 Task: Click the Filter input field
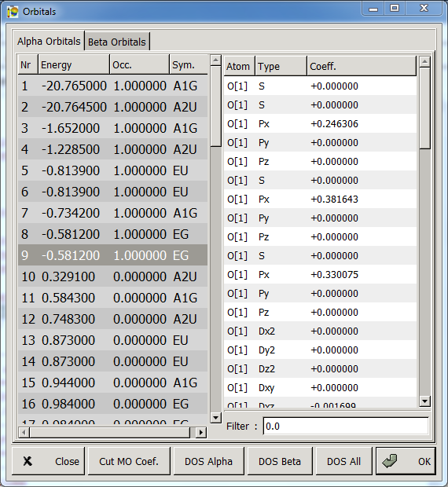(x=346, y=426)
